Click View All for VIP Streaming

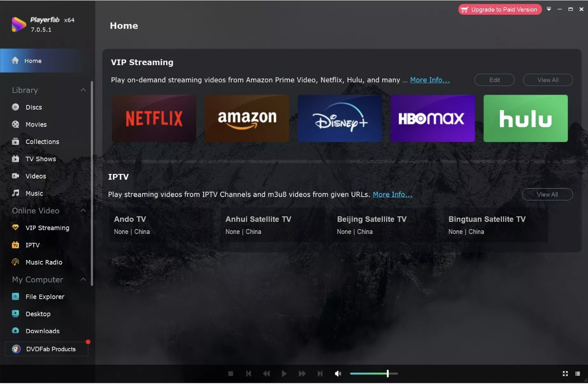point(548,80)
